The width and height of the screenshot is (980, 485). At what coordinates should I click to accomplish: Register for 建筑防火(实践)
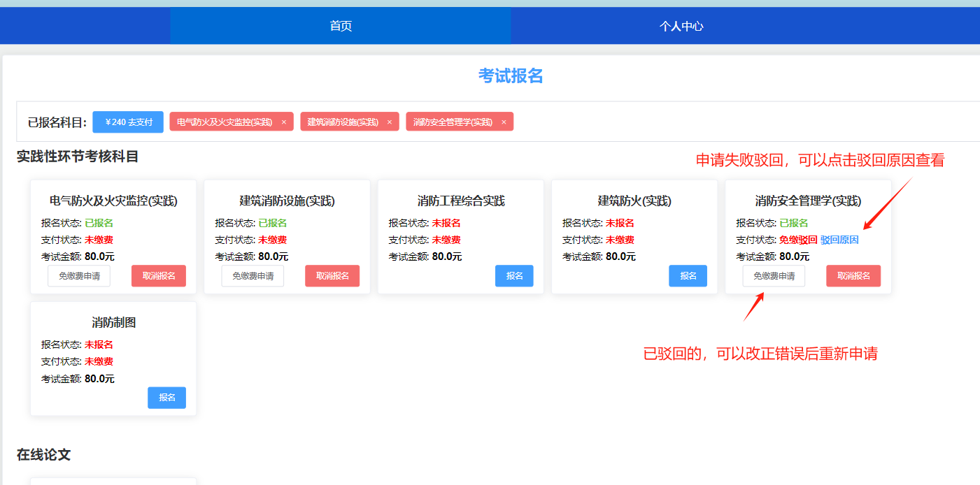(688, 276)
